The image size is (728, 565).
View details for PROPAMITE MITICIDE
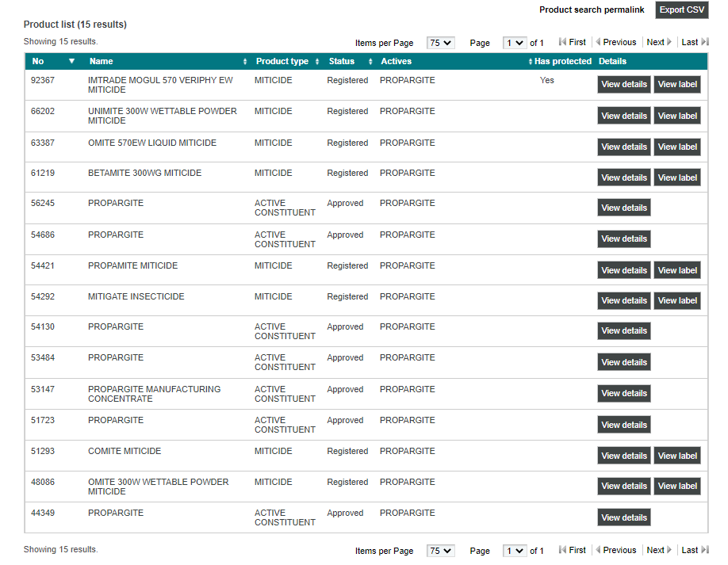624,270
